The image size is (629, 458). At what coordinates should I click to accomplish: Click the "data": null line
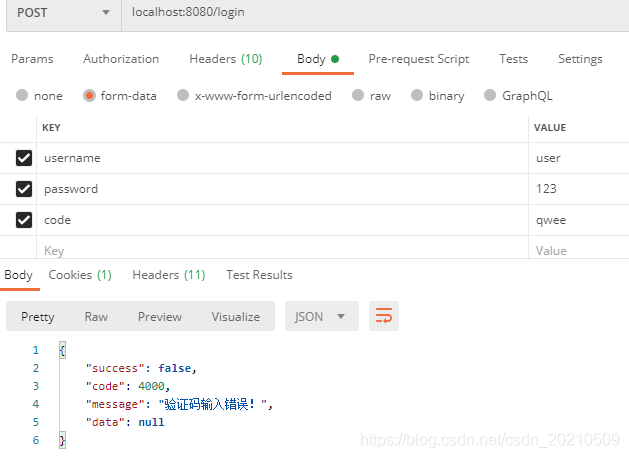point(125,422)
